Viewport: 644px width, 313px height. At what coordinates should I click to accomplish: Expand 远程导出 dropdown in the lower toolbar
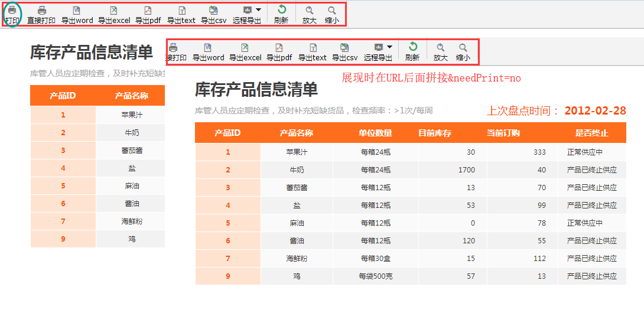(389, 47)
